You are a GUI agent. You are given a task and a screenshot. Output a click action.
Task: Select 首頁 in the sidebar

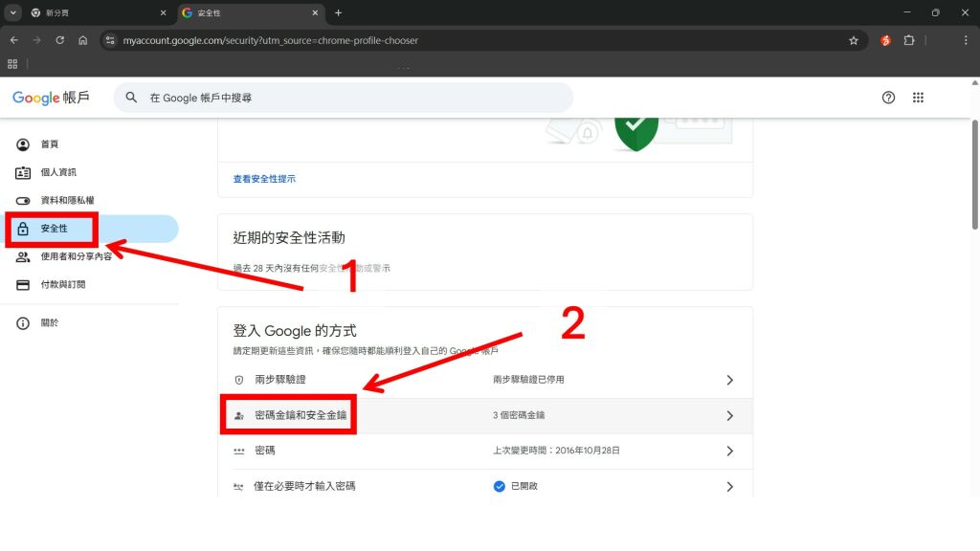click(x=49, y=144)
